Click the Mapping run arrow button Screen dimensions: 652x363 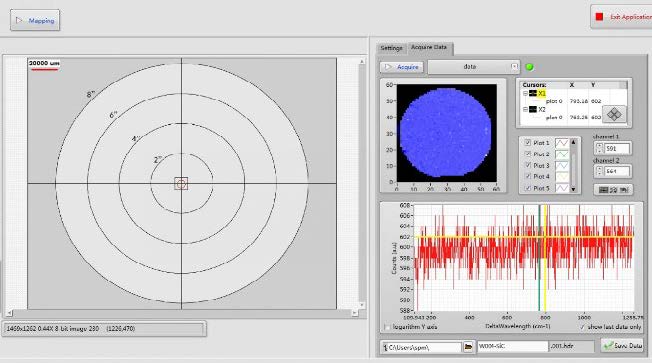pyautogui.click(x=35, y=20)
